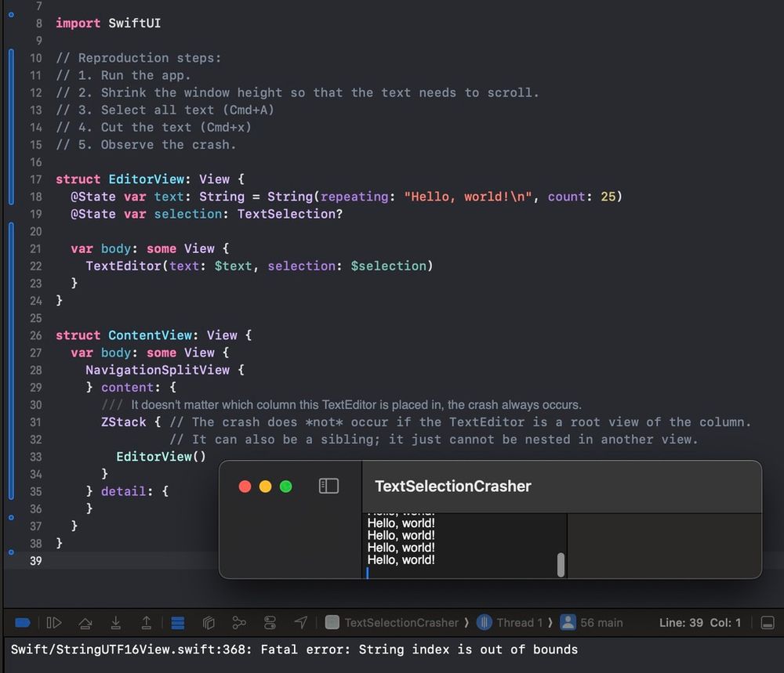Click the 'content:' label on line 29
This screenshot has width=784, height=673.
[x=131, y=387]
